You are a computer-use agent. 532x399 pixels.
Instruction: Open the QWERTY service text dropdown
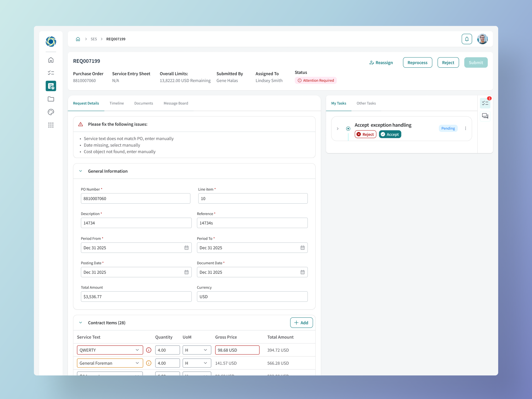(110, 350)
